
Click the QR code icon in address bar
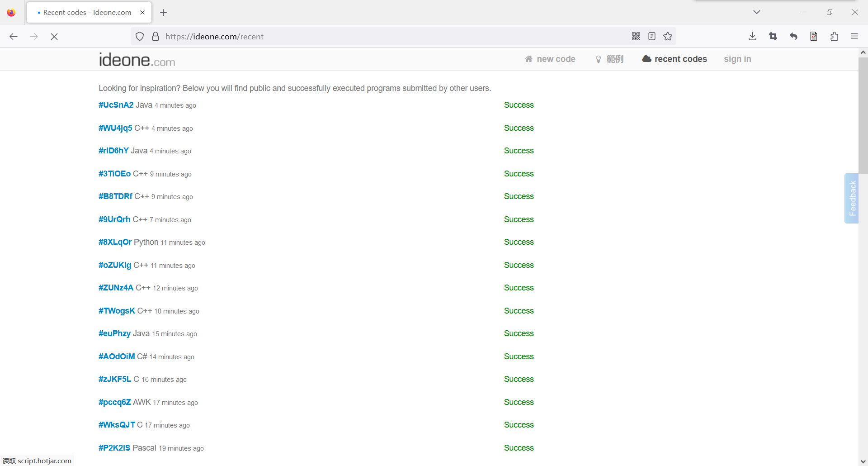pyautogui.click(x=636, y=36)
